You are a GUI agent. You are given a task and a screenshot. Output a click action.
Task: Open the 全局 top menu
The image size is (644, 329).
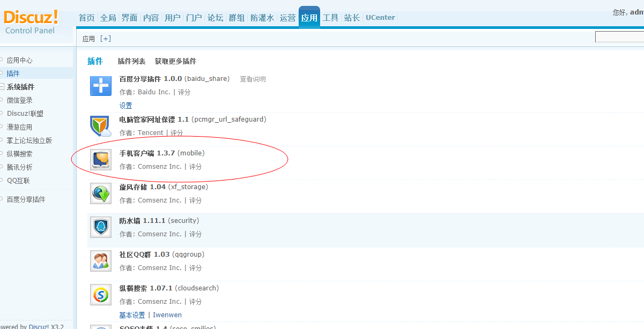pyautogui.click(x=108, y=18)
